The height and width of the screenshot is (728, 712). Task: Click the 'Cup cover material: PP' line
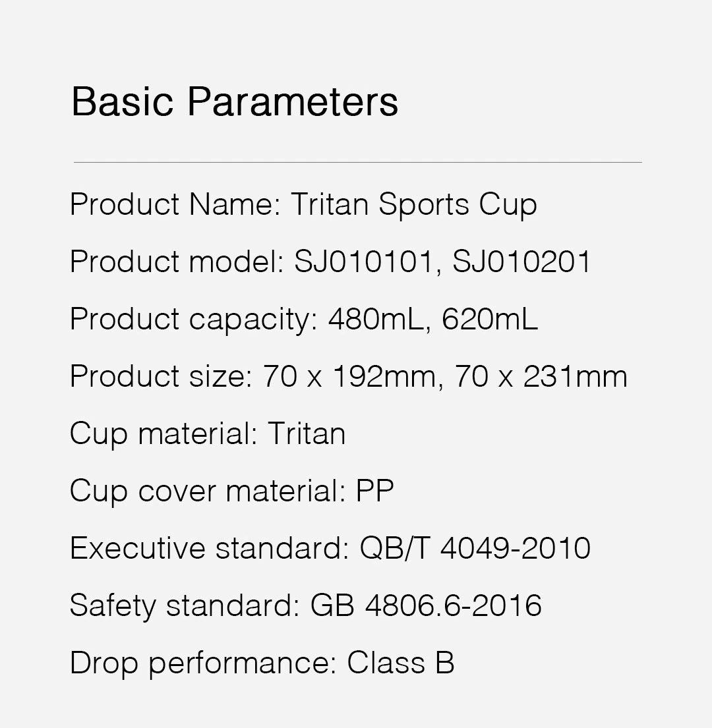click(232, 491)
